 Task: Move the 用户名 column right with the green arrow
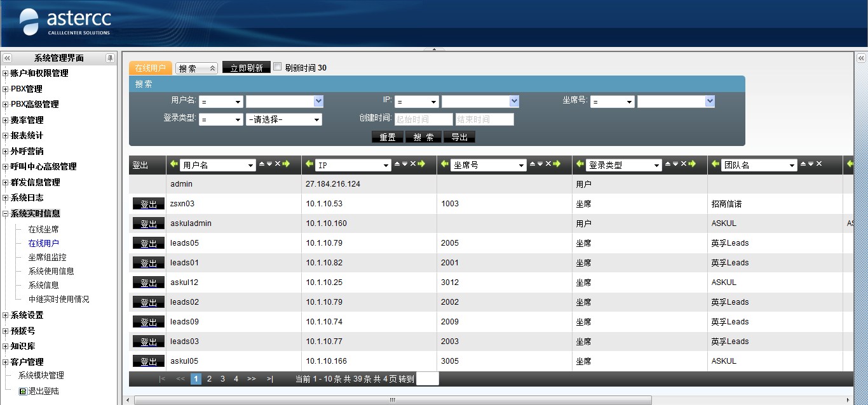286,164
